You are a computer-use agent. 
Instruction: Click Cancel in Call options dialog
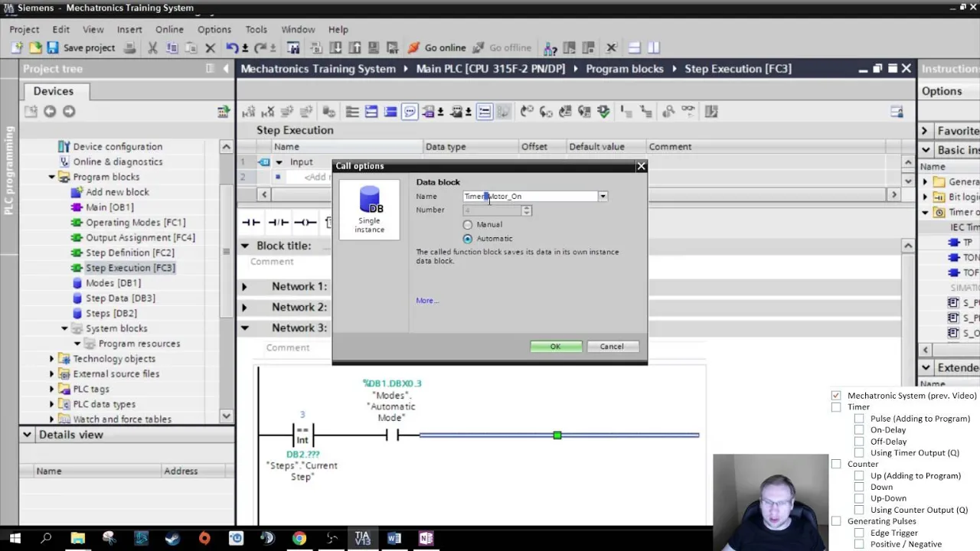click(x=612, y=347)
